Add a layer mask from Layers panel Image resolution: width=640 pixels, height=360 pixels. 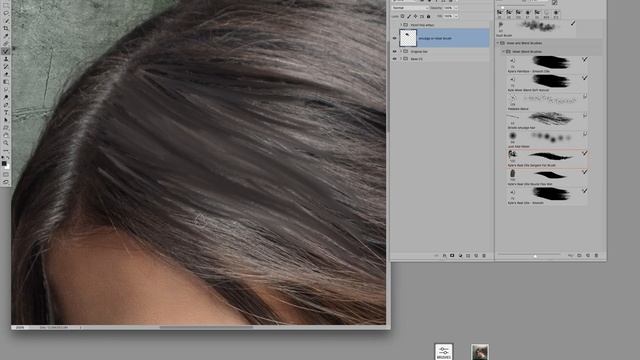452,256
